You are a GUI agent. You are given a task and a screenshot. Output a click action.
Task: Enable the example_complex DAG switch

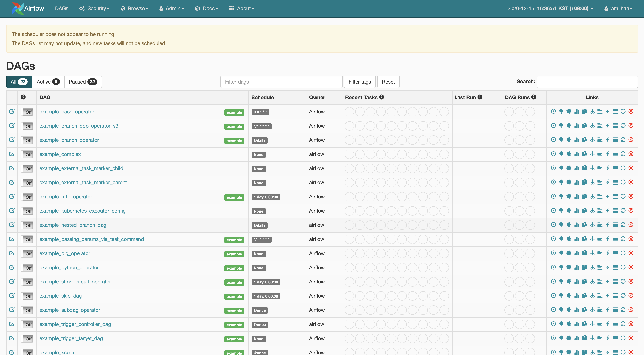tap(27, 154)
